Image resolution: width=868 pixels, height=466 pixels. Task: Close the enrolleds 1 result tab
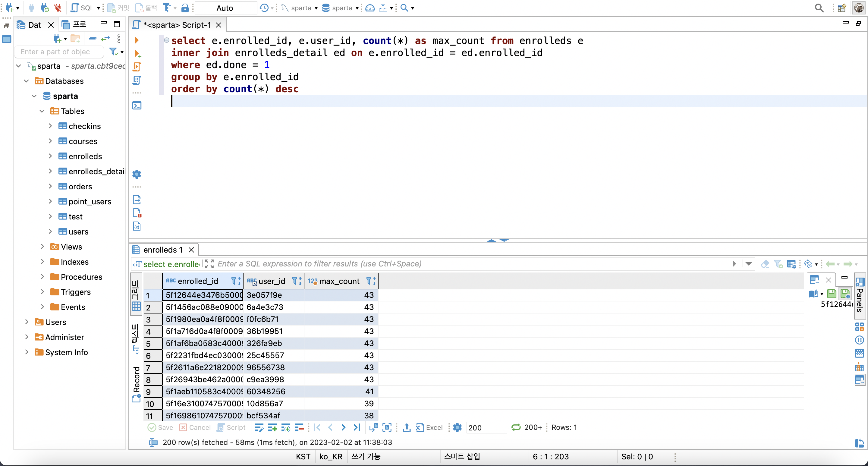191,250
